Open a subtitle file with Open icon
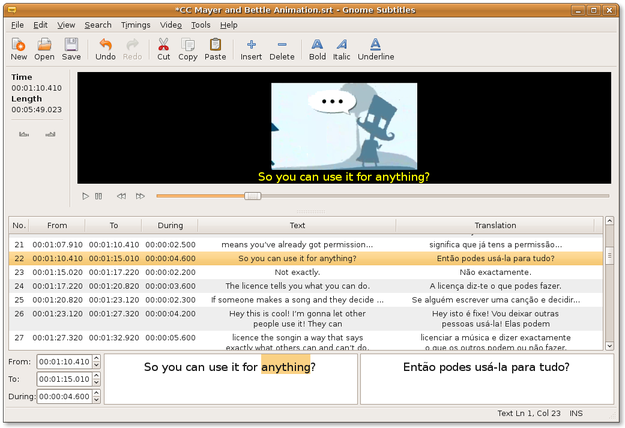 [x=44, y=49]
